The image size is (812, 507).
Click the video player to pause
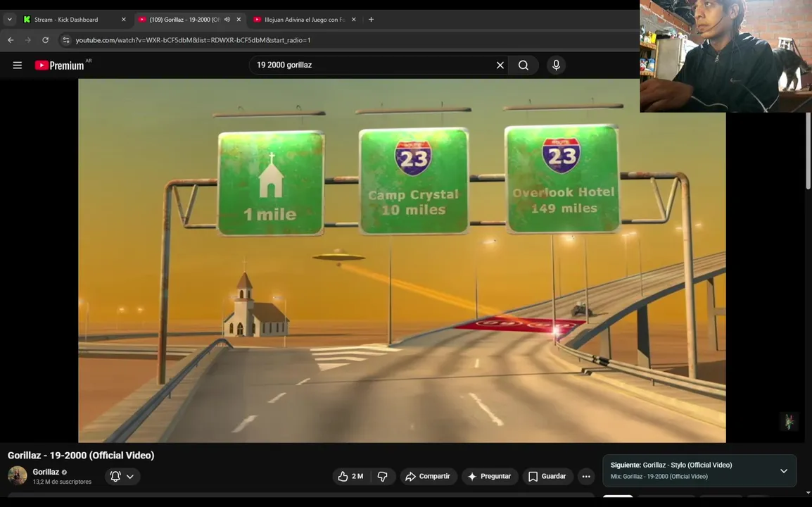[x=402, y=261]
